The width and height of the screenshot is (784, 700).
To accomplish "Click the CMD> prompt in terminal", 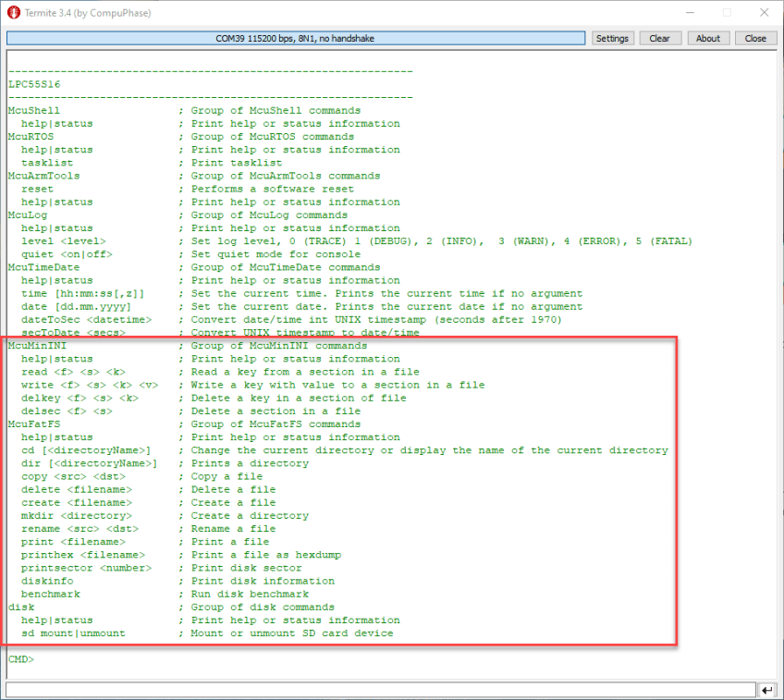I will tap(21, 659).
